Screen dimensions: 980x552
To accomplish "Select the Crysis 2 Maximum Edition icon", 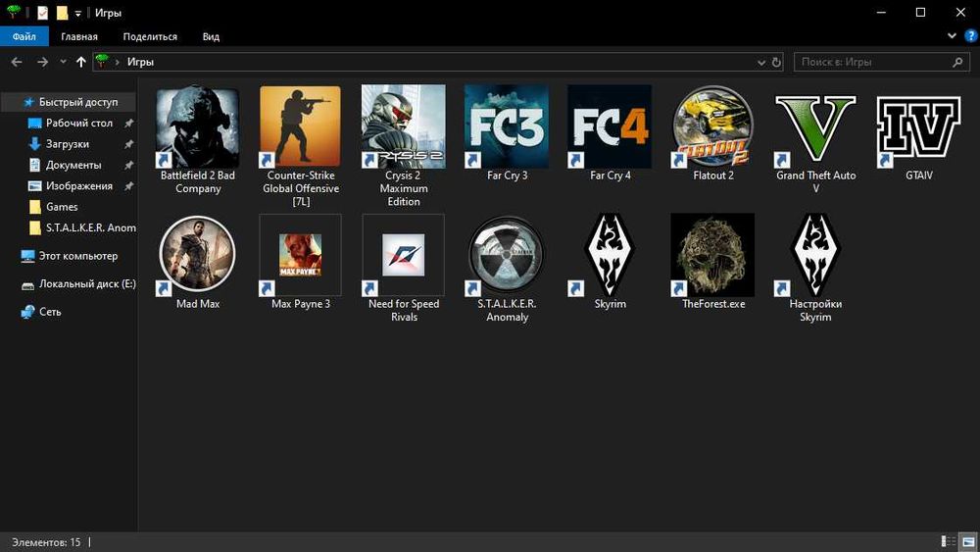I will point(403,127).
